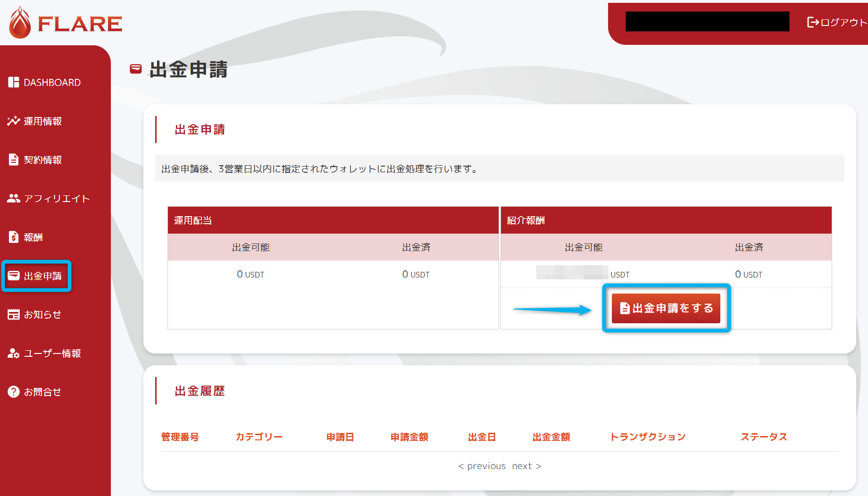Click the 3営業日以内 withdrawal notice text

(320, 168)
